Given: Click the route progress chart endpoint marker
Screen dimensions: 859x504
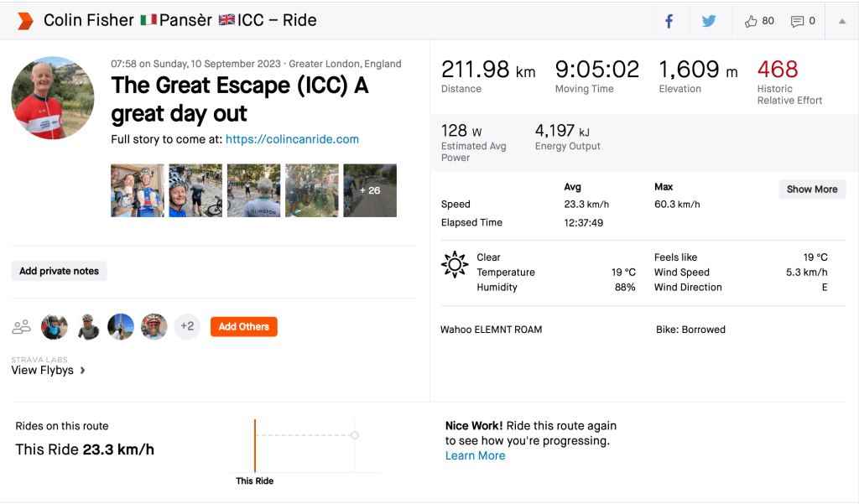Looking at the screenshot, I should (355, 434).
